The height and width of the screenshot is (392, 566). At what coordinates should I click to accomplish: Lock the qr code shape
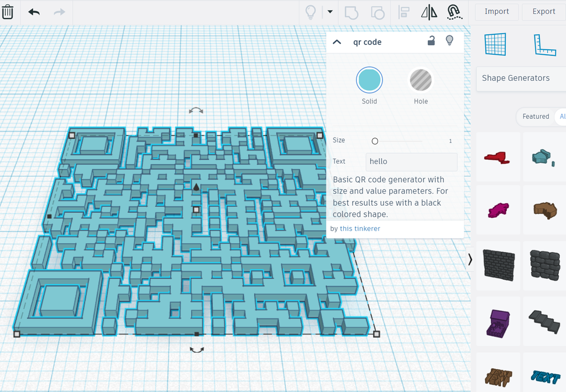(x=431, y=41)
